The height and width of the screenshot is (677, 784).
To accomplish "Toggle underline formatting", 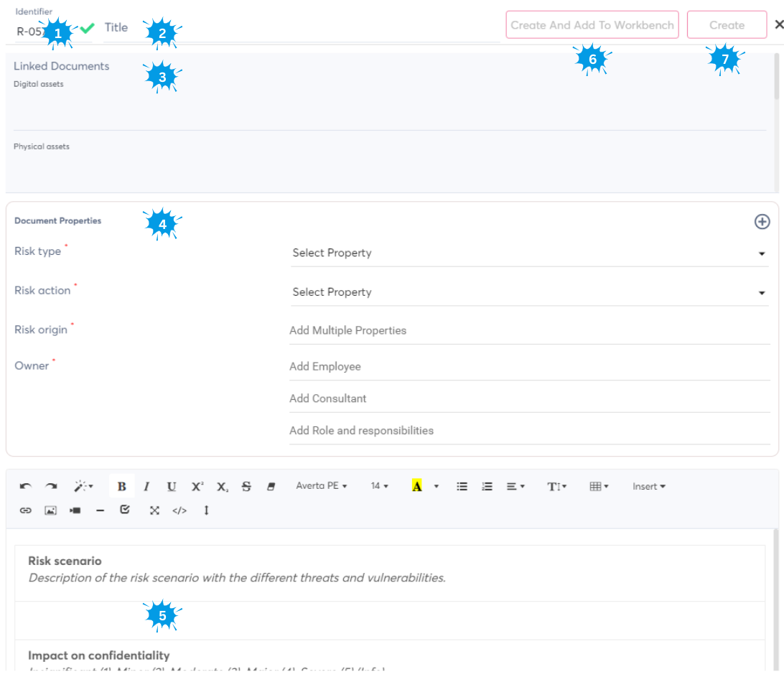I will click(172, 487).
